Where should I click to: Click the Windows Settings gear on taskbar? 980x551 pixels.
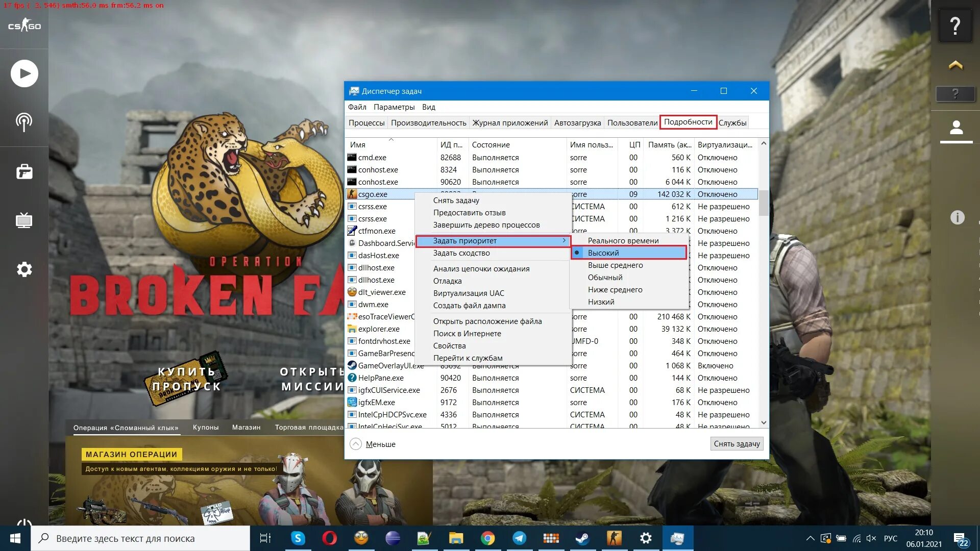(x=646, y=538)
